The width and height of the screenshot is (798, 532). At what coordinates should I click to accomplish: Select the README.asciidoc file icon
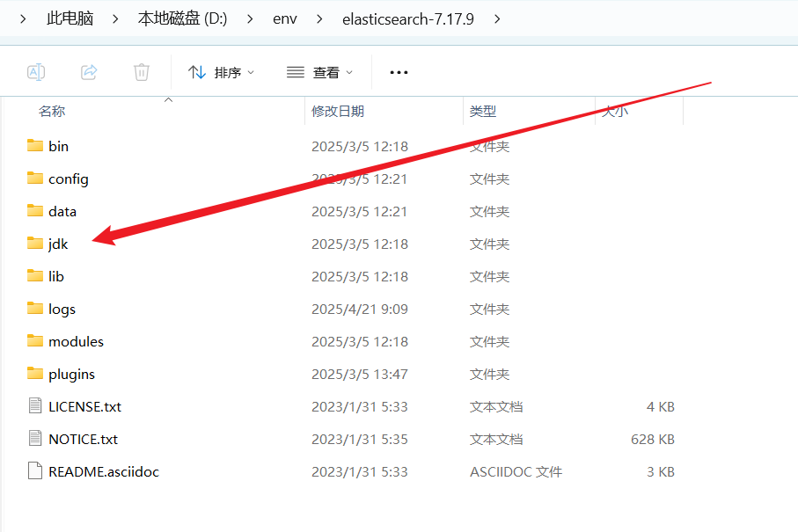coord(35,471)
